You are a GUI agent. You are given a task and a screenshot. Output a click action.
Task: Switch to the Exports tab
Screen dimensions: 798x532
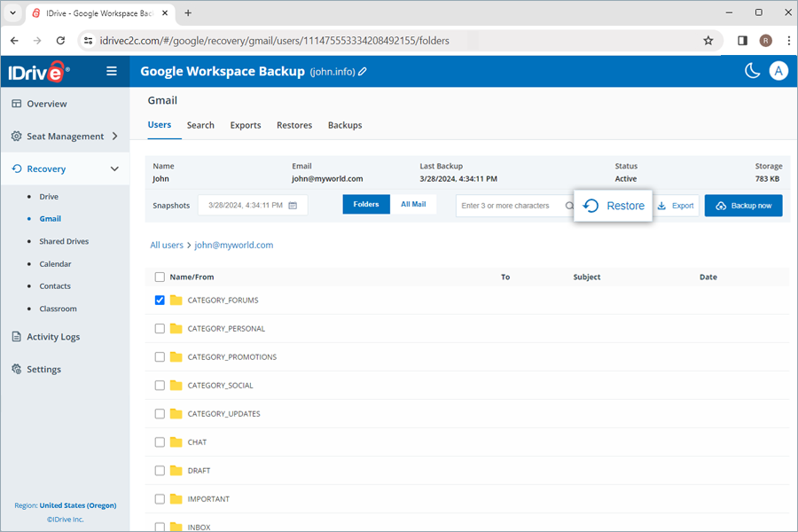(245, 125)
